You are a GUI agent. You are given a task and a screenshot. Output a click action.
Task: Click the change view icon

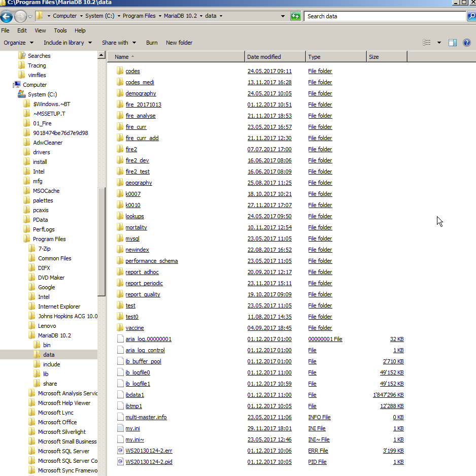(427, 43)
